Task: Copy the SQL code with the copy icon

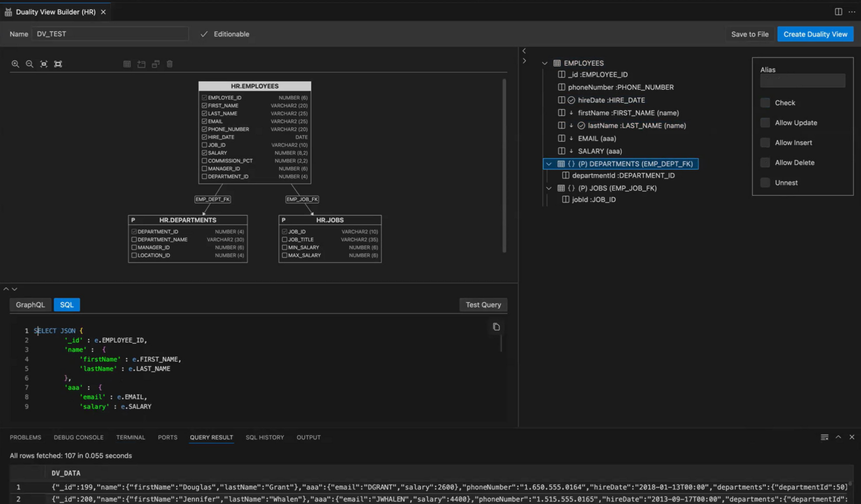Action: coord(496,327)
